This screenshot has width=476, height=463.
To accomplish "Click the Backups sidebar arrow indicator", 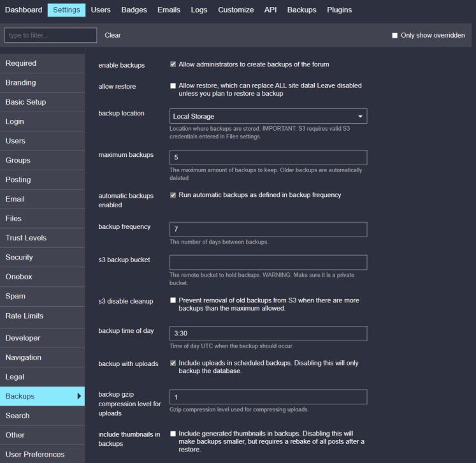I will (79, 396).
